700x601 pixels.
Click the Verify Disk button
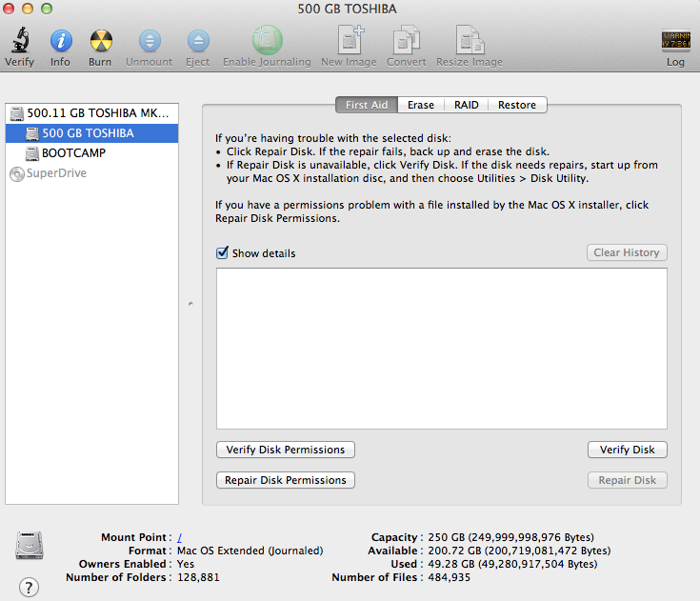[628, 450]
